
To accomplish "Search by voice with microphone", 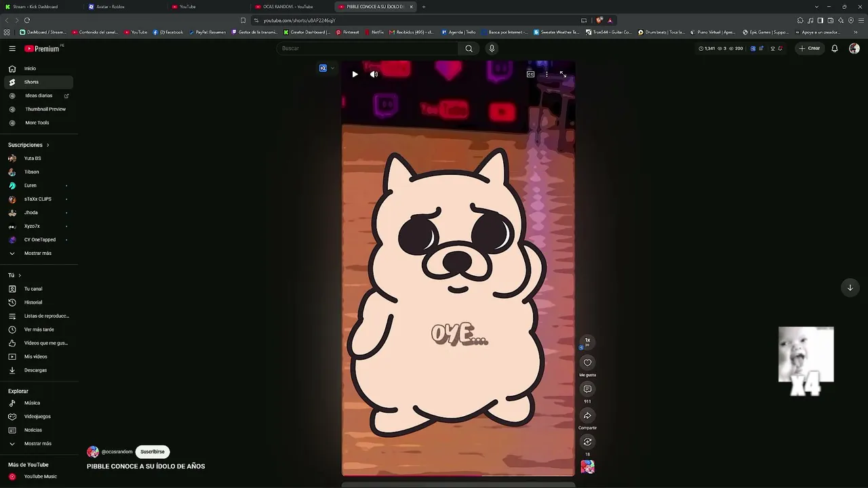I will point(492,49).
